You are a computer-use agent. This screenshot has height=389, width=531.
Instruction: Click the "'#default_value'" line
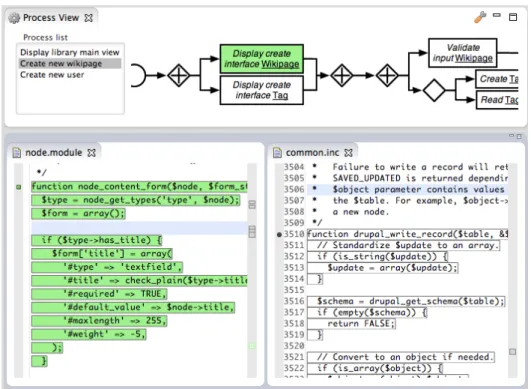pyautogui.click(x=133, y=307)
